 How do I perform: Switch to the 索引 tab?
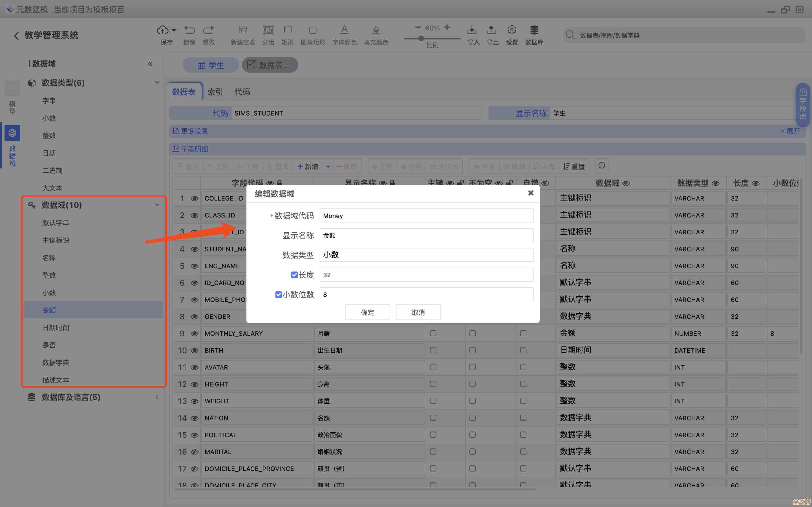(x=215, y=92)
